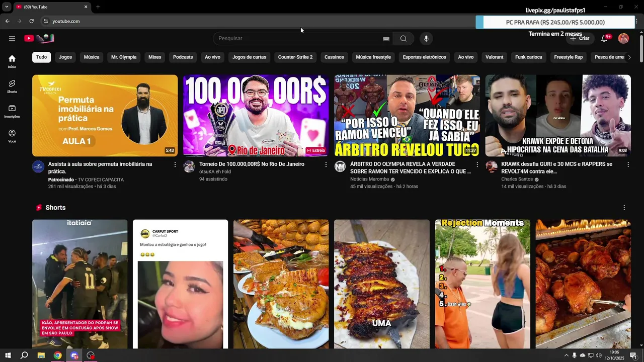
Task: Click the search magnifier button
Action: (404, 39)
